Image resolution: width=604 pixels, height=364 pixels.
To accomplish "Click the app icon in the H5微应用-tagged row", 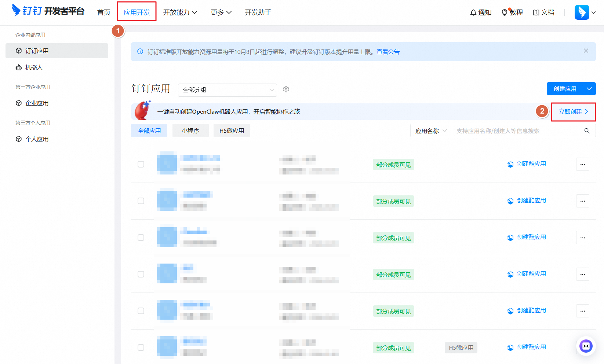I will coord(167,346).
